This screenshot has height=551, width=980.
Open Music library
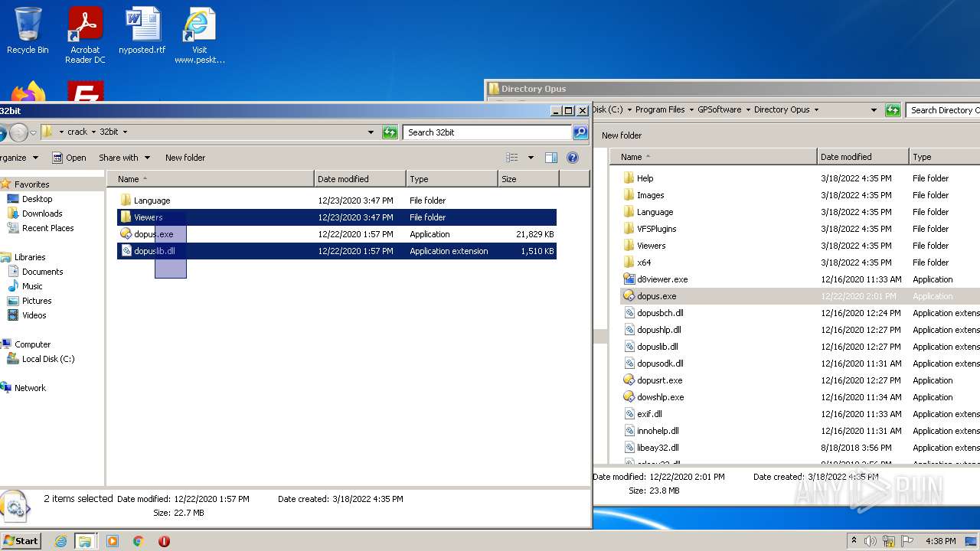[32, 286]
